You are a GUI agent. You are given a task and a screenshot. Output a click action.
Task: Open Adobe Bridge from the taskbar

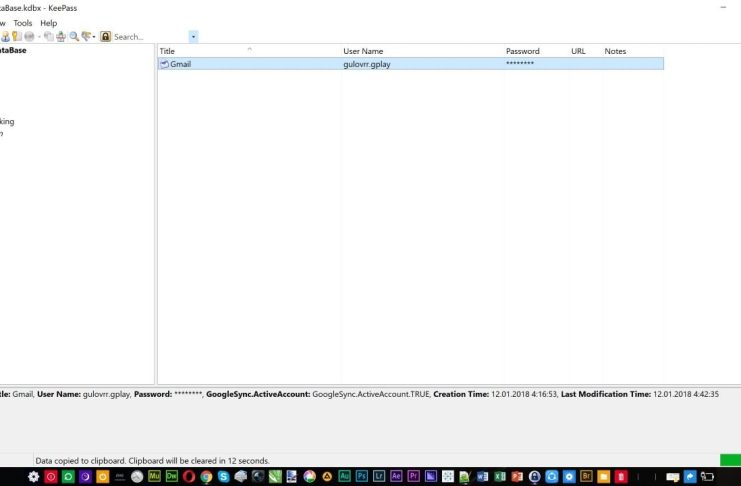click(x=586, y=477)
